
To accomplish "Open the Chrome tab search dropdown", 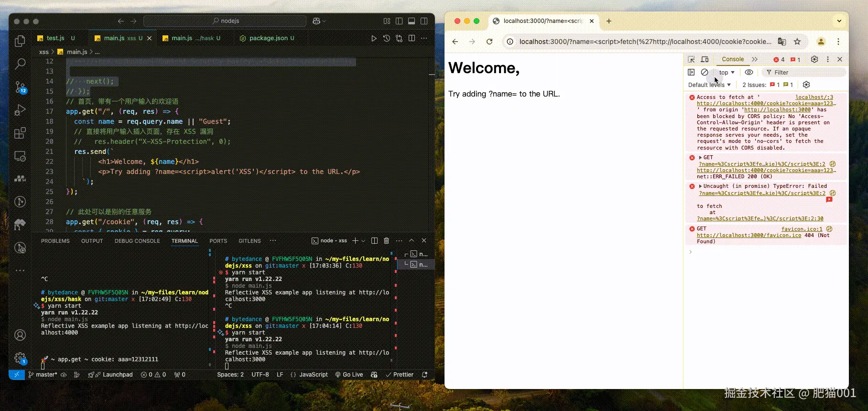I will [839, 21].
